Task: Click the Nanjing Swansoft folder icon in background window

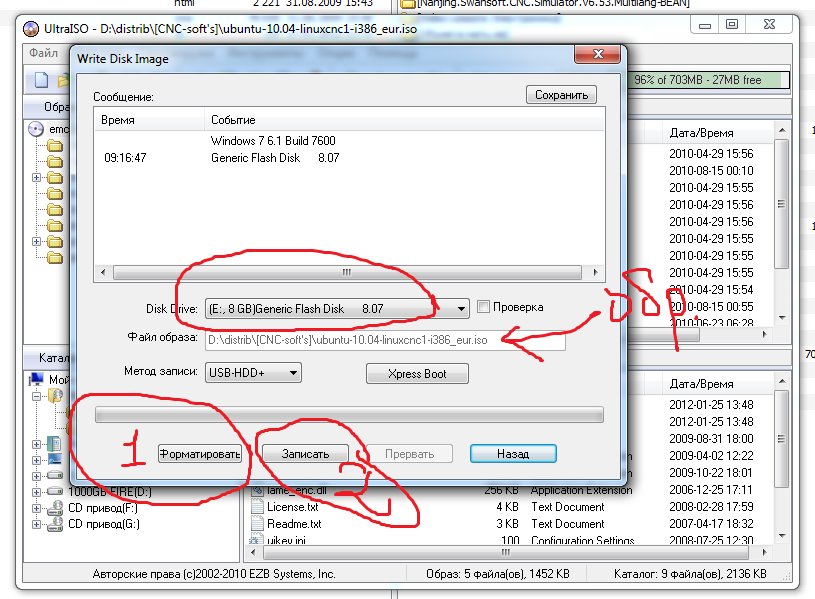Action: click(x=408, y=4)
